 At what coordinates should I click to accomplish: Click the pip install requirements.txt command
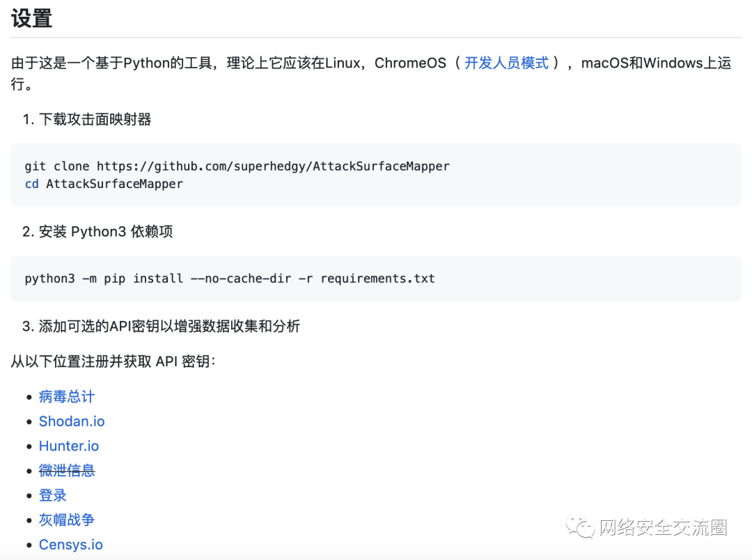pyautogui.click(x=230, y=279)
